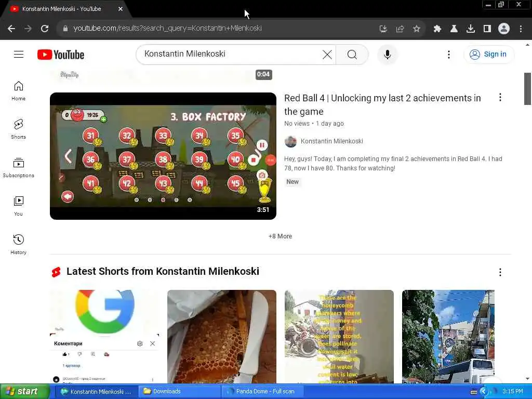This screenshot has height=399, width=532.
Task: Click the Sign in button
Action: pos(488,54)
